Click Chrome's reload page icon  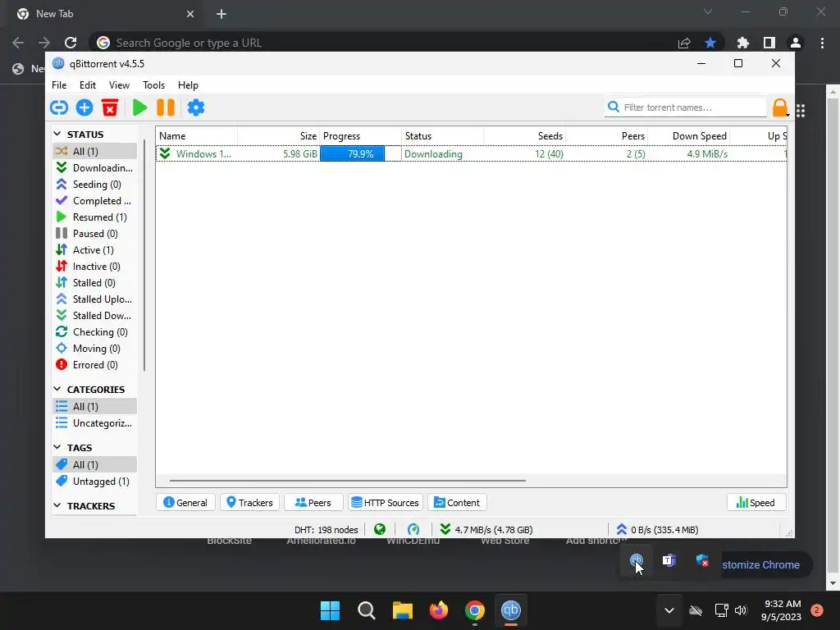(x=71, y=43)
